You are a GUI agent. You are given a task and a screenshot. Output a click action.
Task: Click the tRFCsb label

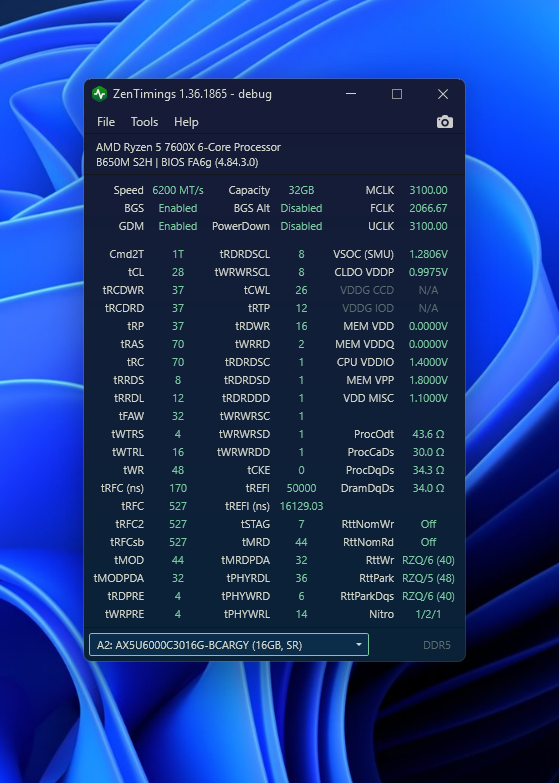[127, 542]
